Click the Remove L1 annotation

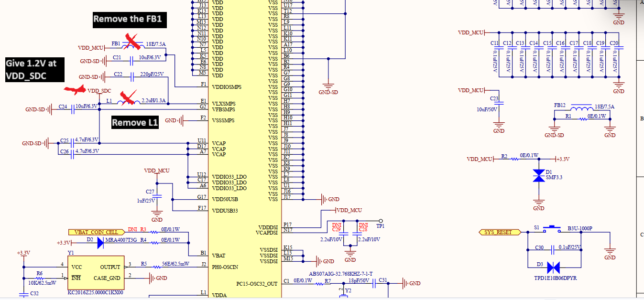[x=134, y=122]
